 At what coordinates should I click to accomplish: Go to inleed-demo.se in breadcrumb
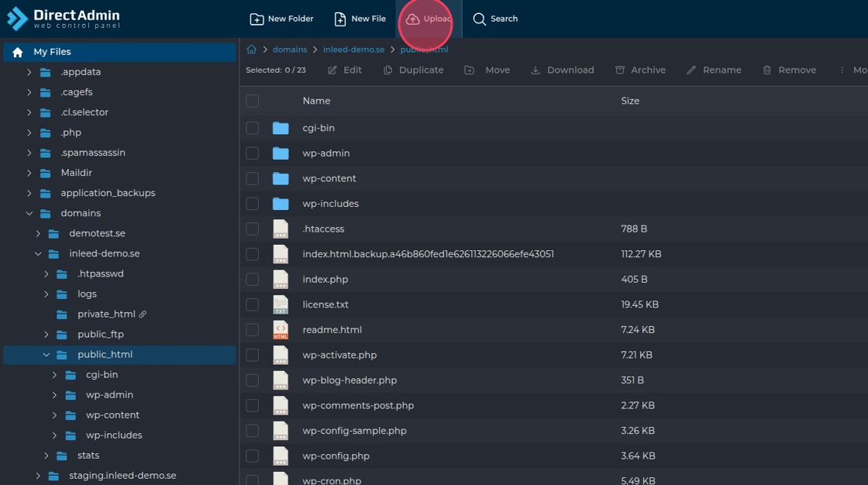click(353, 50)
